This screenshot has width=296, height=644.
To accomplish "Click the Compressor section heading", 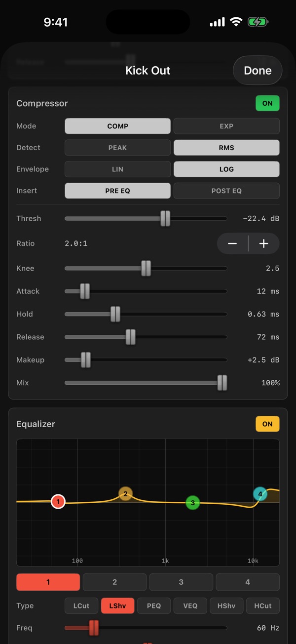I will coord(42,103).
